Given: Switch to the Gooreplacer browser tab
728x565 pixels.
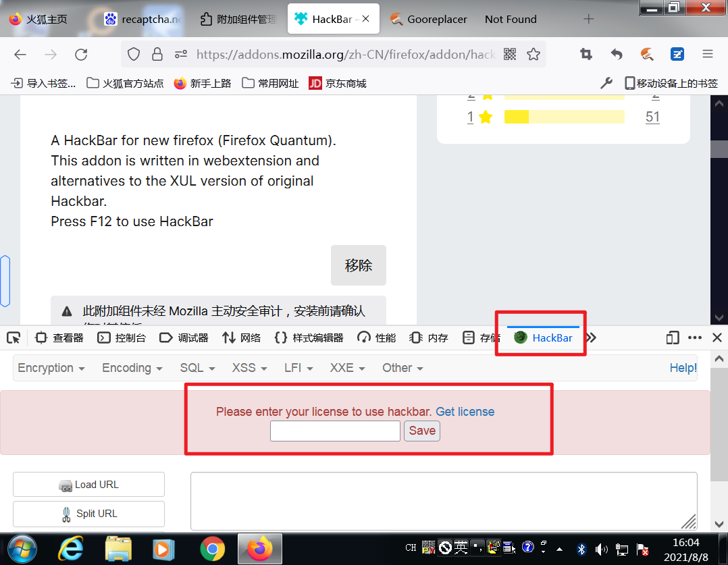Looking at the screenshot, I should (x=428, y=19).
